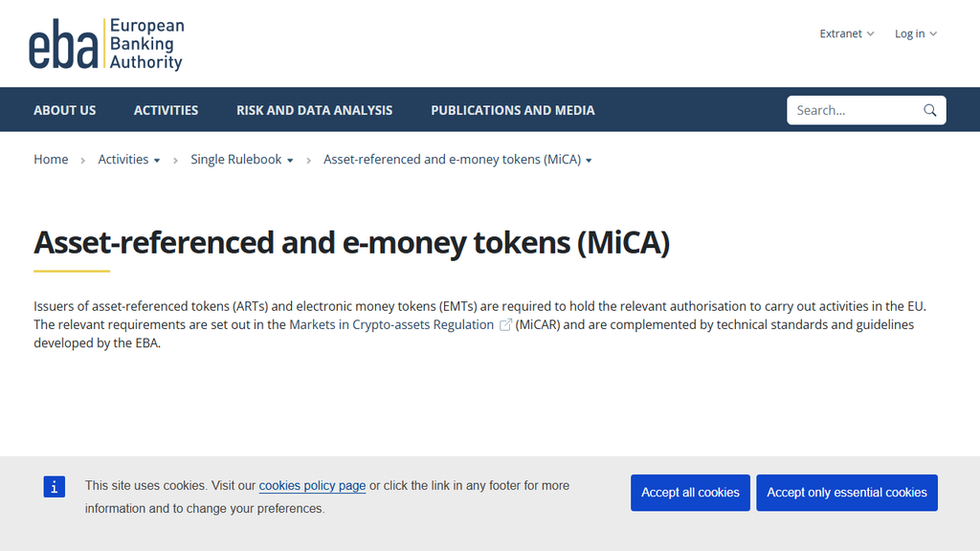
Task: Click Accept all cookies button
Action: point(690,493)
